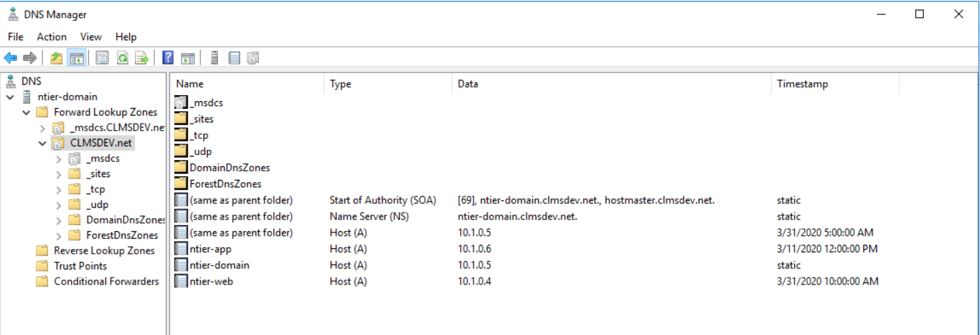Open Help via the blue question mark icon
This screenshot has height=335, width=980.
tap(168, 59)
